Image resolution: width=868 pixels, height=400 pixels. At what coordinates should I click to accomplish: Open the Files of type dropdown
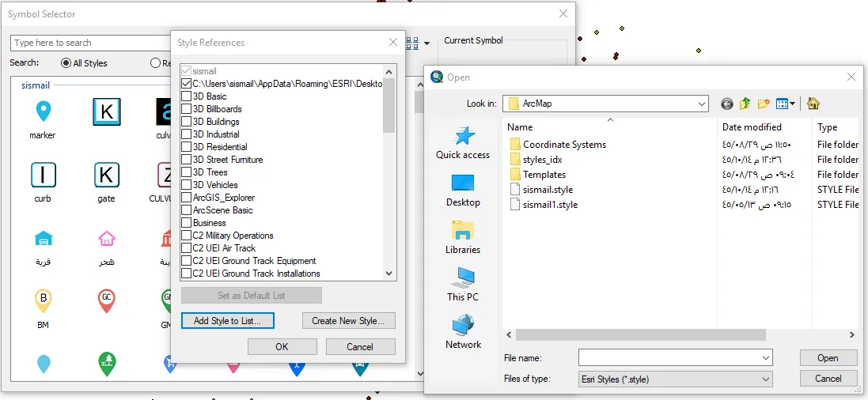765,379
